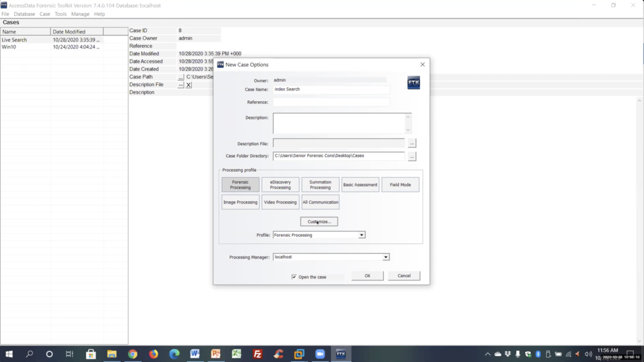
Task: Click the Case Folder Directory path field
Action: (339, 156)
